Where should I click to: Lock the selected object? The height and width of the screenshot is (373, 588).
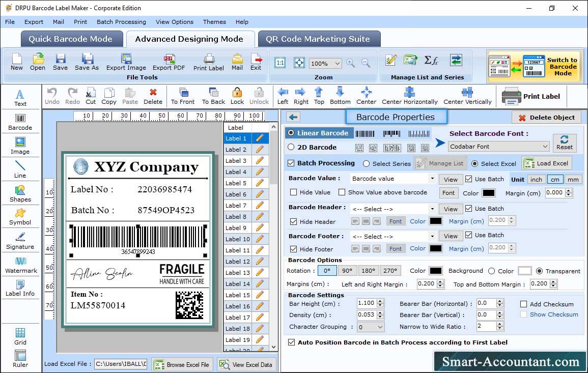point(237,96)
